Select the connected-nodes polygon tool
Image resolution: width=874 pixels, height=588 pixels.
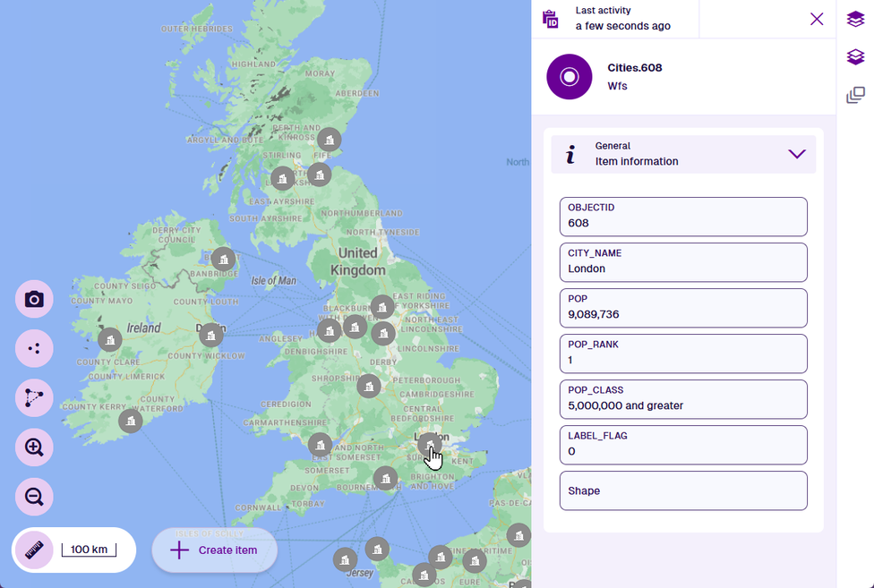click(34, 398)
